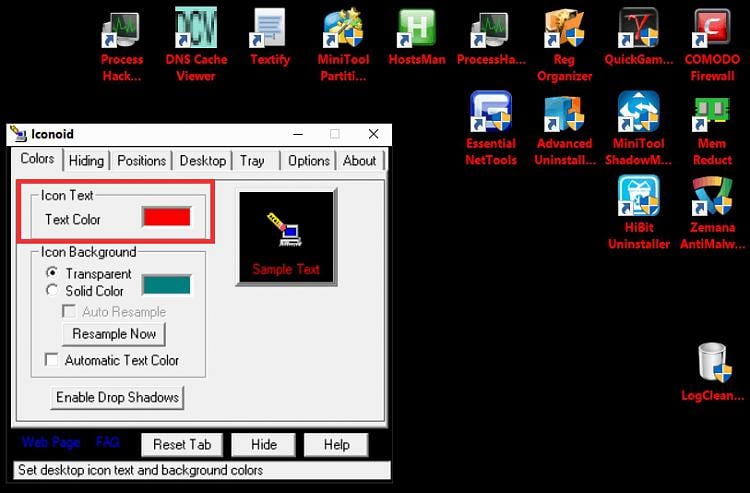Open the Process Hacker desktop shortcut

pyautogui.click(x=122, y=45)
